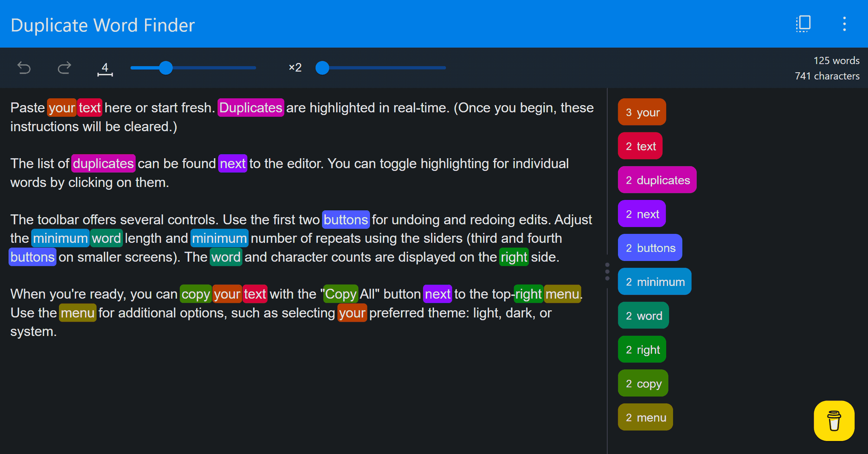Click the coffee donation icon
Screen dimensions: 868x454
tap(834, 420)
